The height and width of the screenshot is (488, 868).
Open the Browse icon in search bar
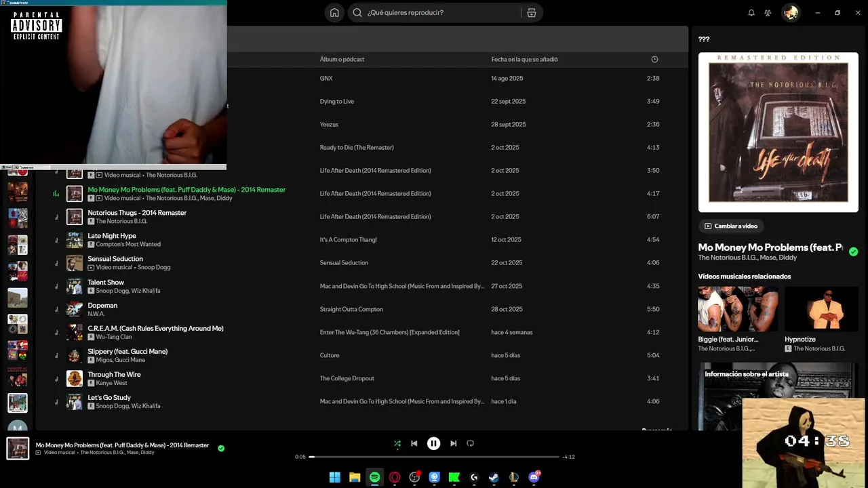coord(531,12)
